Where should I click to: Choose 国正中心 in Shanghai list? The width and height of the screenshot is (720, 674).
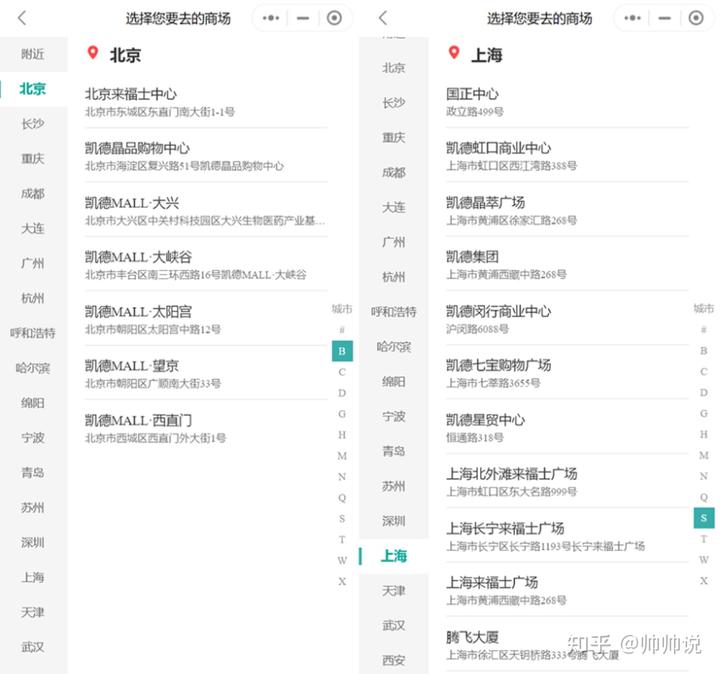[568, 102]
